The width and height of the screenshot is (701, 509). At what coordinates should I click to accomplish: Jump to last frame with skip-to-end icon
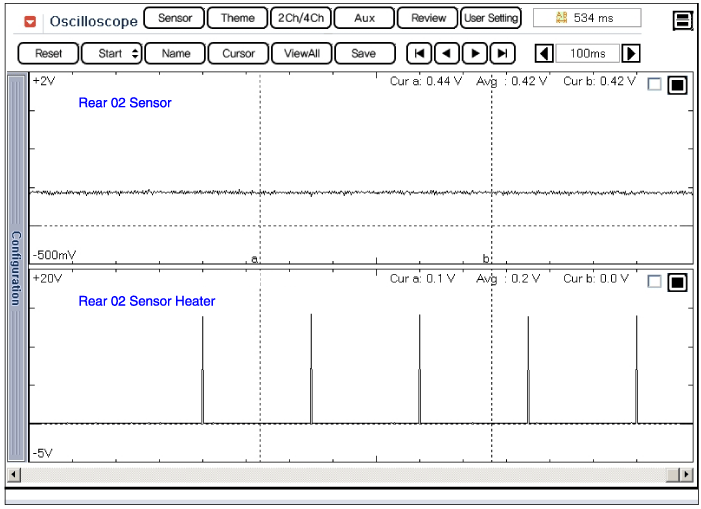pos(503,53)
